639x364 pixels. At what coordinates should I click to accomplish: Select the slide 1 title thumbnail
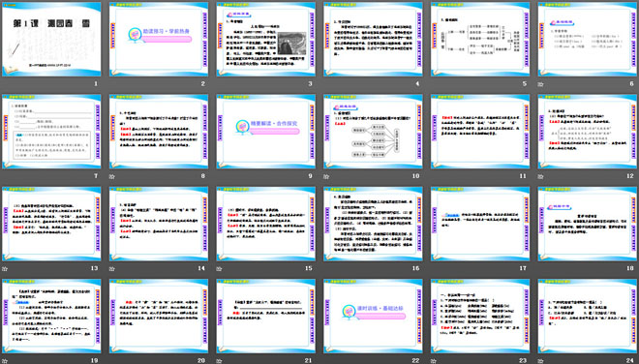pyautogui.click(x=51, y=39)
